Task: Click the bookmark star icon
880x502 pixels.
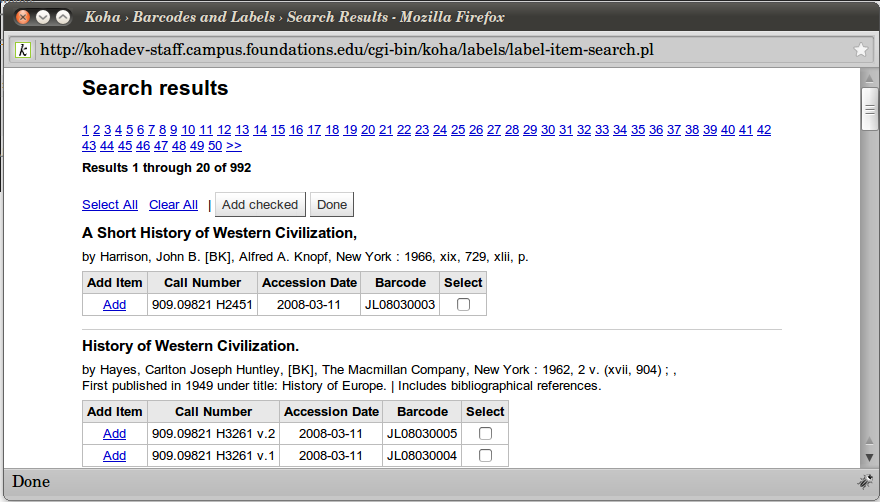Action: coord(860,50)
